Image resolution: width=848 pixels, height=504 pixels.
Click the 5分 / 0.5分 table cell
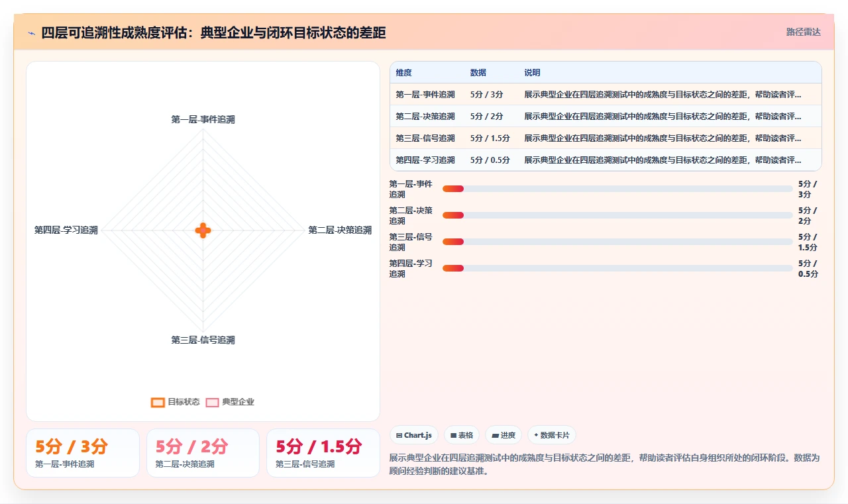(490, 160)
